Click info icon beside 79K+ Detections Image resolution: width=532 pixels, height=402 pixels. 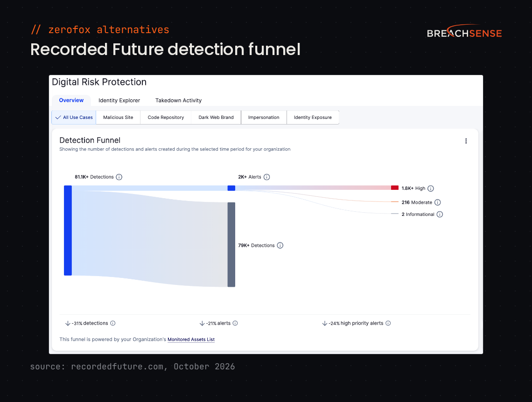click(x=280, y=245)
